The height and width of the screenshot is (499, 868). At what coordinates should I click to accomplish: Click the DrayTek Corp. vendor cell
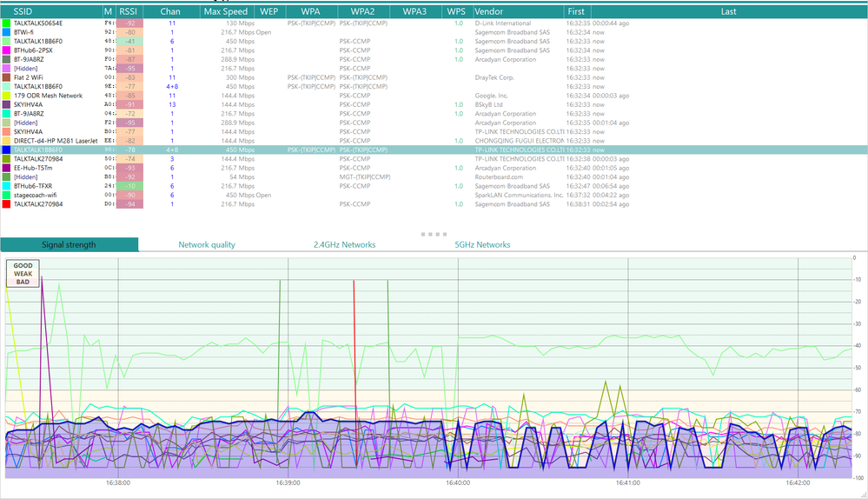[494, 77]
